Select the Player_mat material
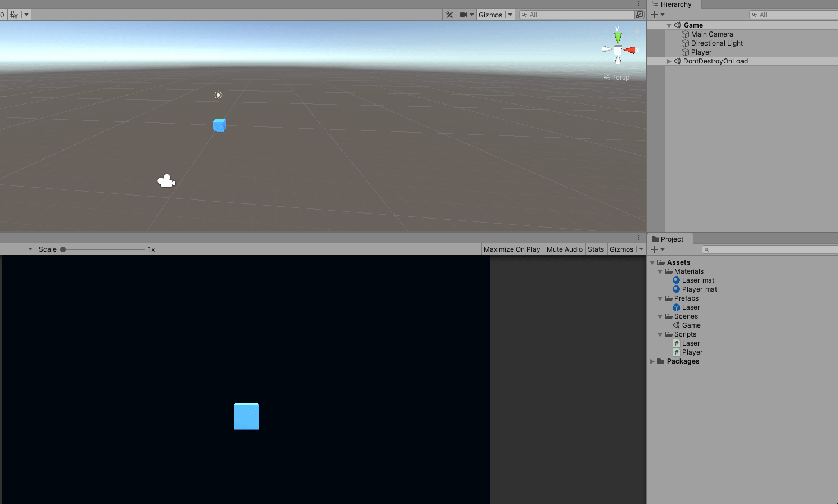This screenshot has height=504, width=838. pos(699,289)
